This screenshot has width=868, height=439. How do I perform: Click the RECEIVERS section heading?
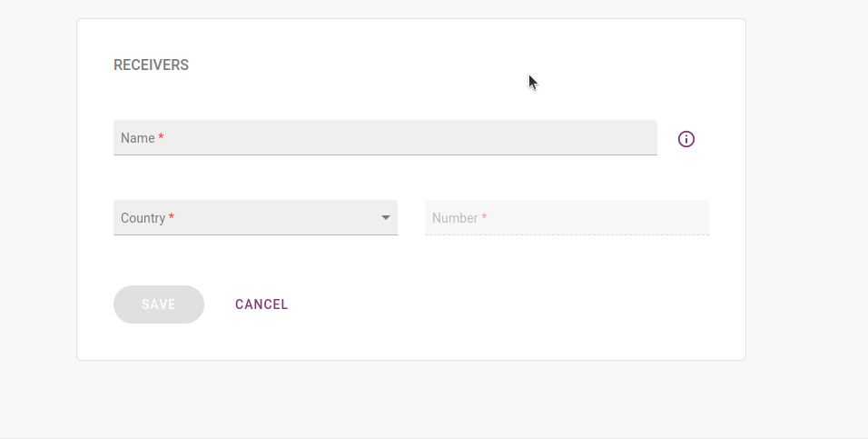151,65
